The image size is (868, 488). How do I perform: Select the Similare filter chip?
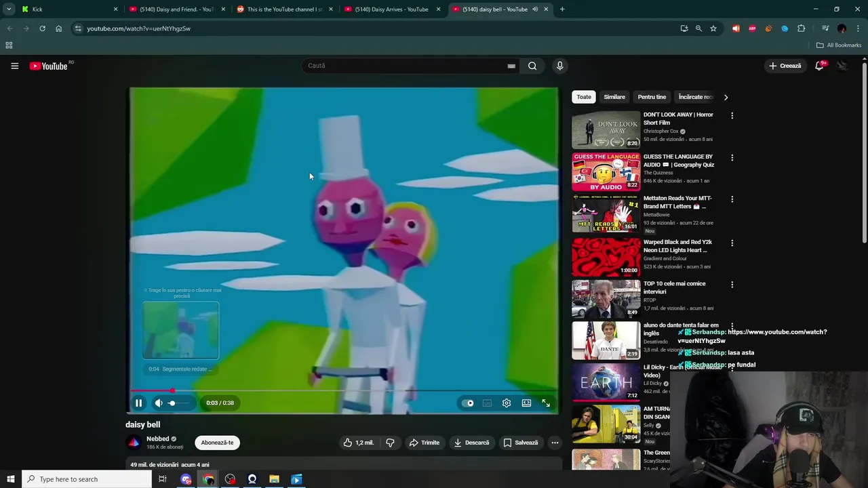614,97
